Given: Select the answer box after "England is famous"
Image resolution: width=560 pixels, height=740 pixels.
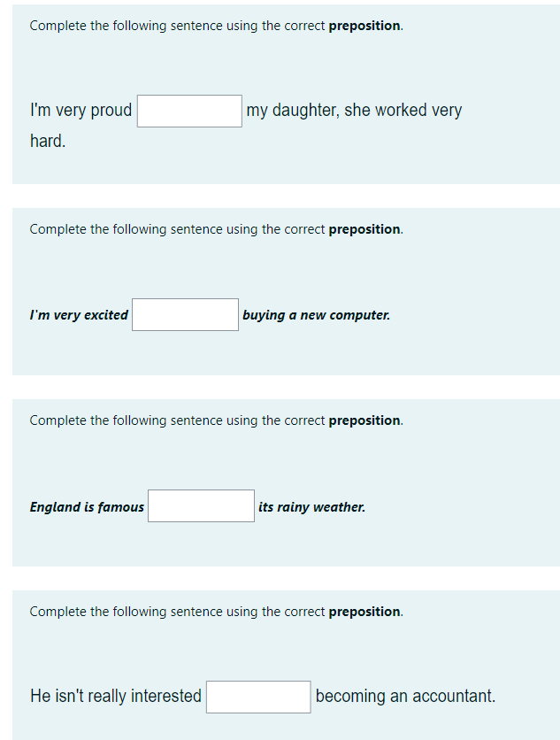Looking at the screenshot, I should (201, 506).
